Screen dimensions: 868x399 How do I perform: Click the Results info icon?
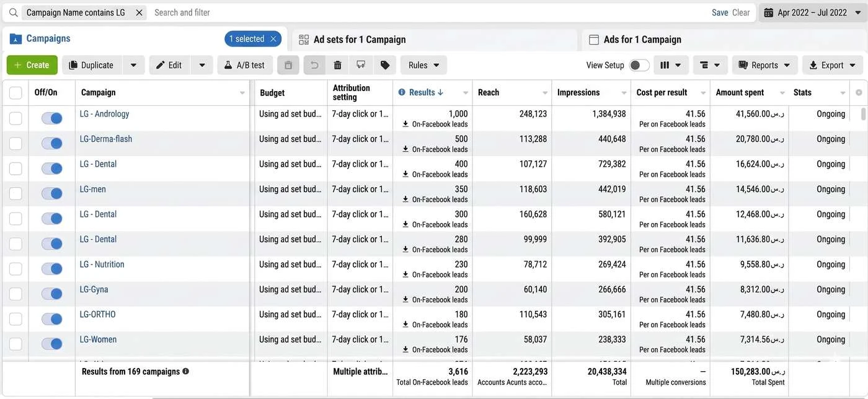click(402, 92)
